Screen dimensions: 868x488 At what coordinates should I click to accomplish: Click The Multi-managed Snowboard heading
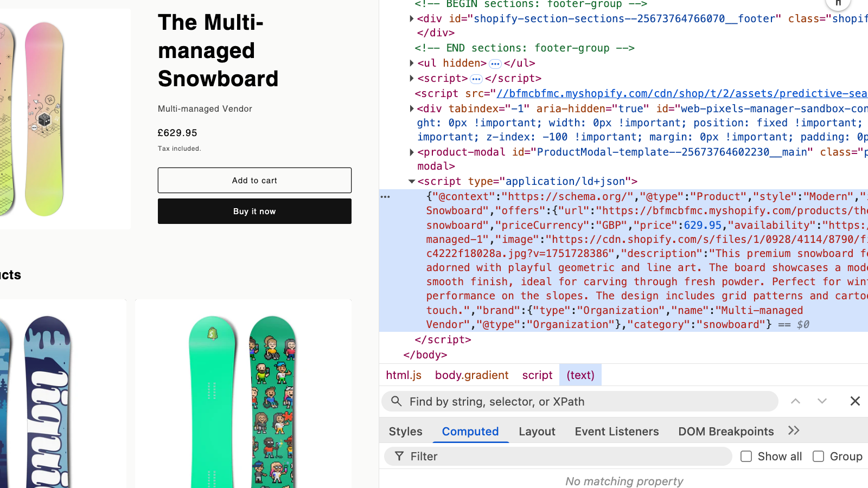click(218, 50)
